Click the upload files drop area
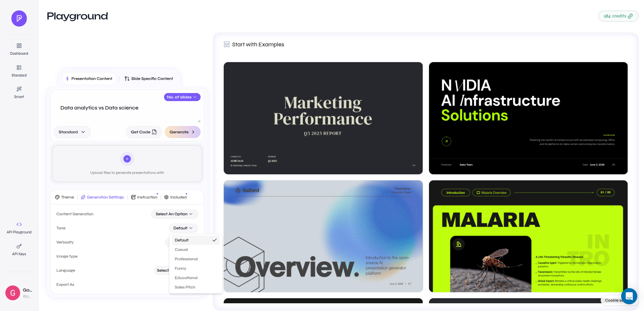The width and height of the screenshot is (644, 311). pyautogui.click(x=127, y=164)
